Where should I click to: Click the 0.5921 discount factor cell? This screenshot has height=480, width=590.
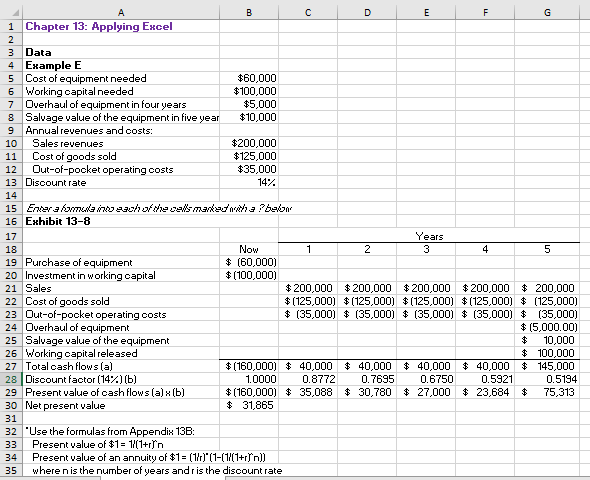485,379
